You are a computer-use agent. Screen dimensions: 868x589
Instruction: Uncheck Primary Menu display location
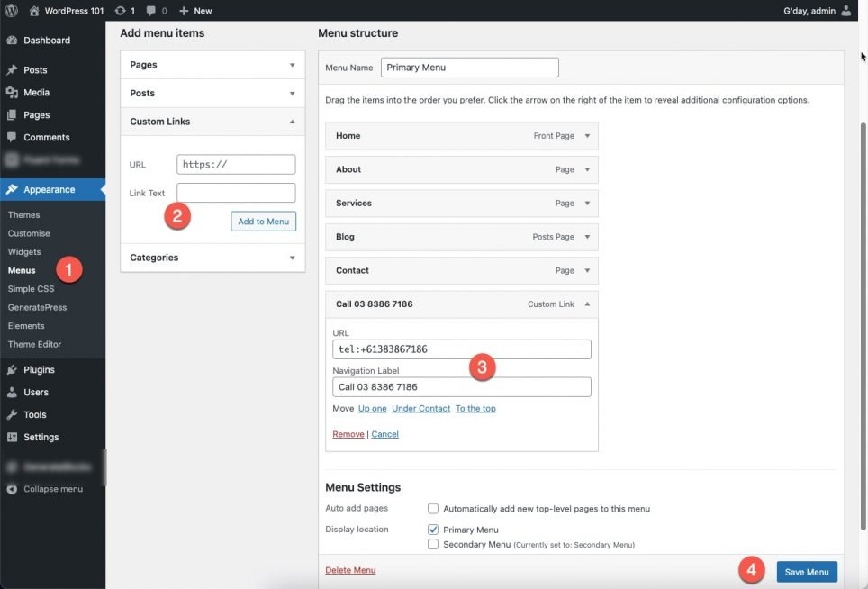433,530
